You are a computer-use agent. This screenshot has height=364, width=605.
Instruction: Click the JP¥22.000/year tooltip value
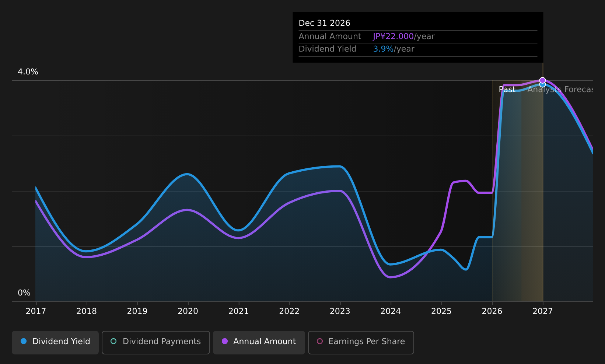pyautogui.click(x=404, y=36)
